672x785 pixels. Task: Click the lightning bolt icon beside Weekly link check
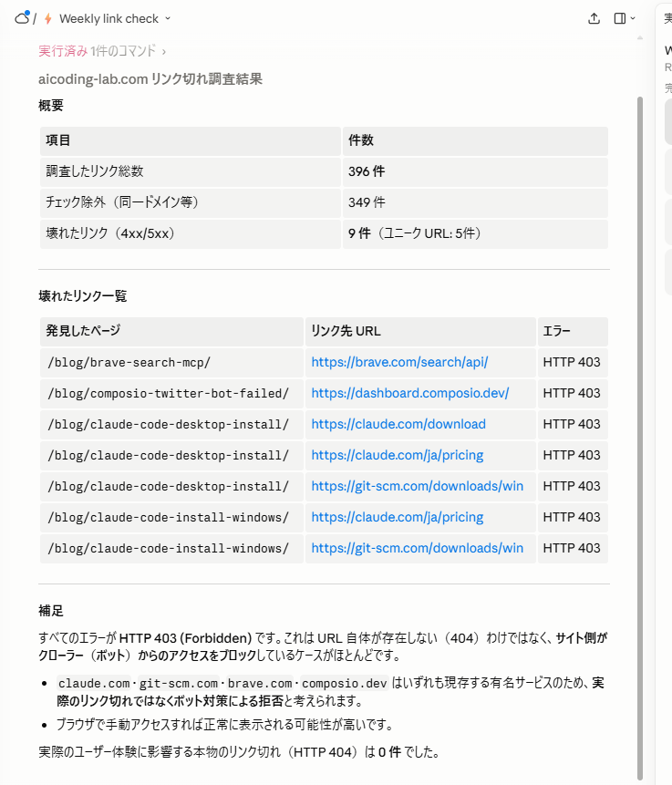tap(48, 19)
